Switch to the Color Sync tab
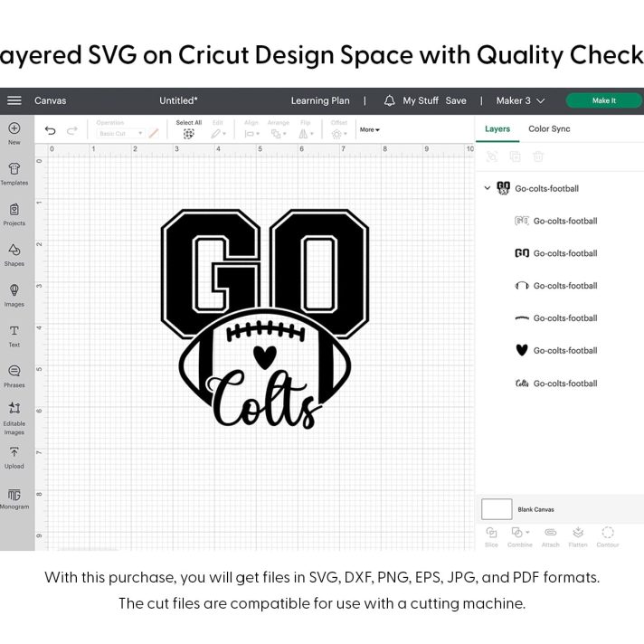 549,129
